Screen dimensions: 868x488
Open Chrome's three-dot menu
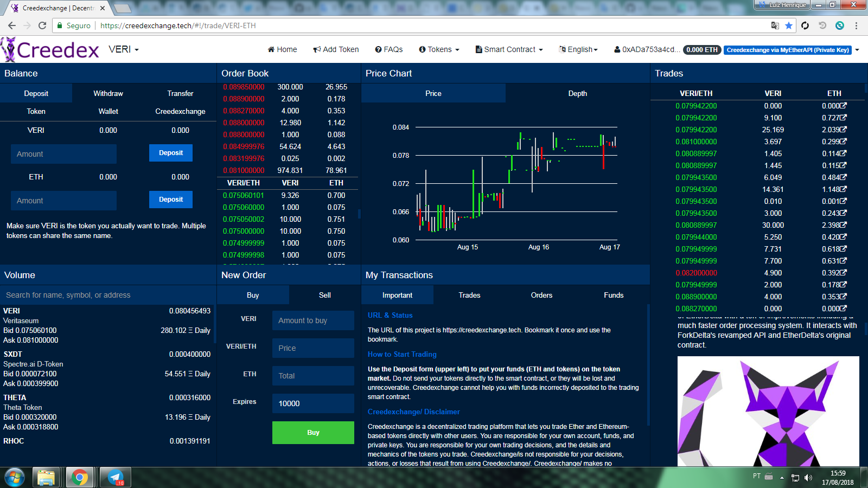856,25
